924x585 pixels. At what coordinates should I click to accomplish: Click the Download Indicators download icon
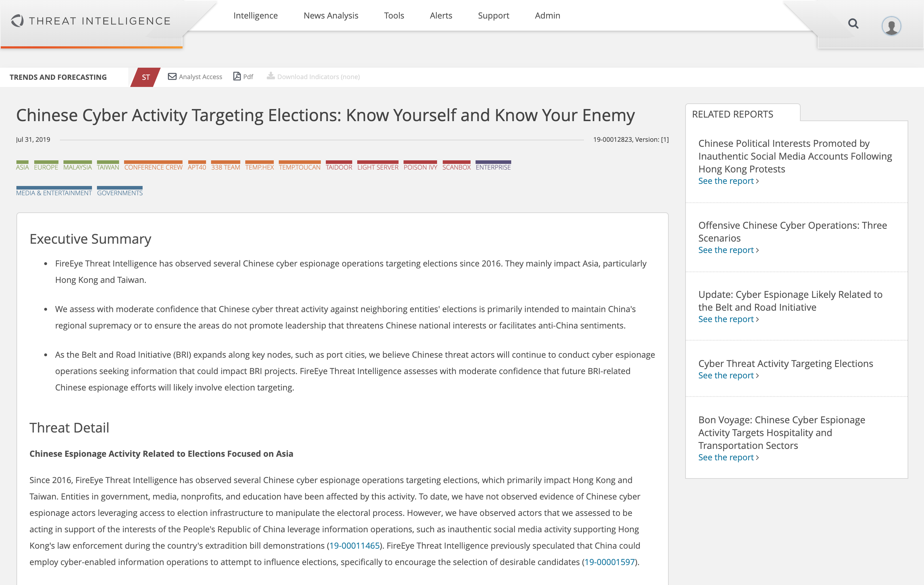coord(271,76)
